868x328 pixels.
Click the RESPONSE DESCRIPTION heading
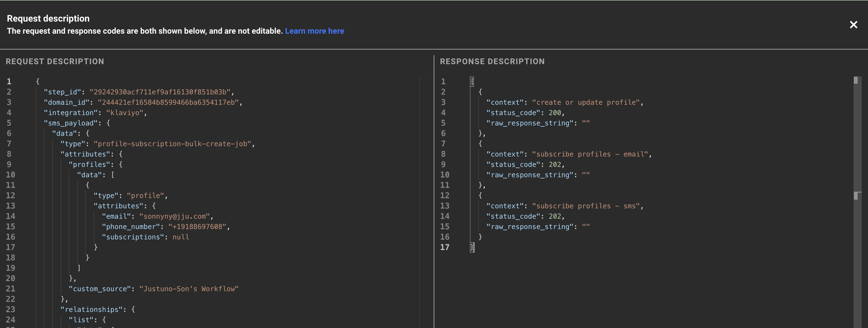tap(492, 61)
